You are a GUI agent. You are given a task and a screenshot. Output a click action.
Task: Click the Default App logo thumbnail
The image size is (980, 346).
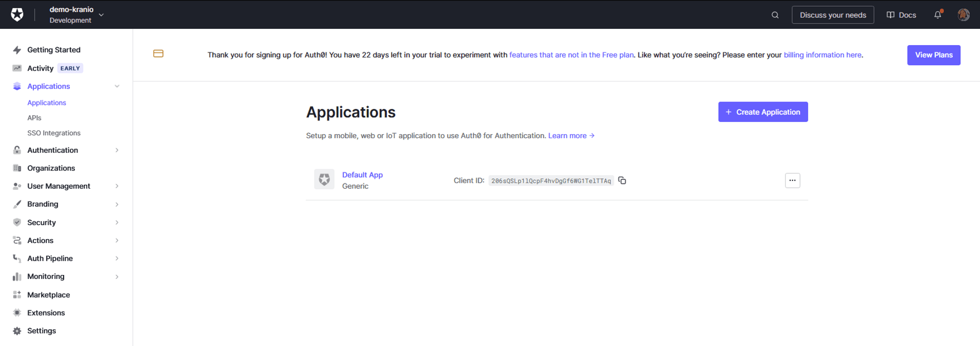click(x=324, y=180)
